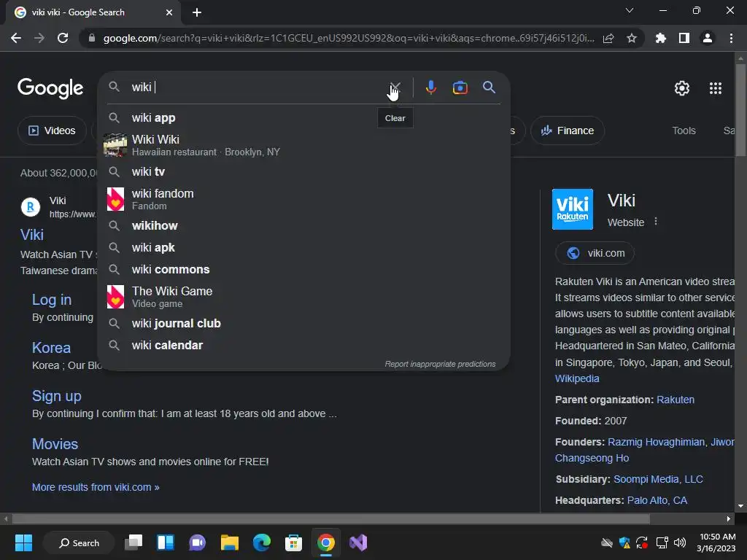Screen dimensions: 747x560
Task: Choose suggestion wiki apk
Action: pyautogui.click(x=303, y=248)
